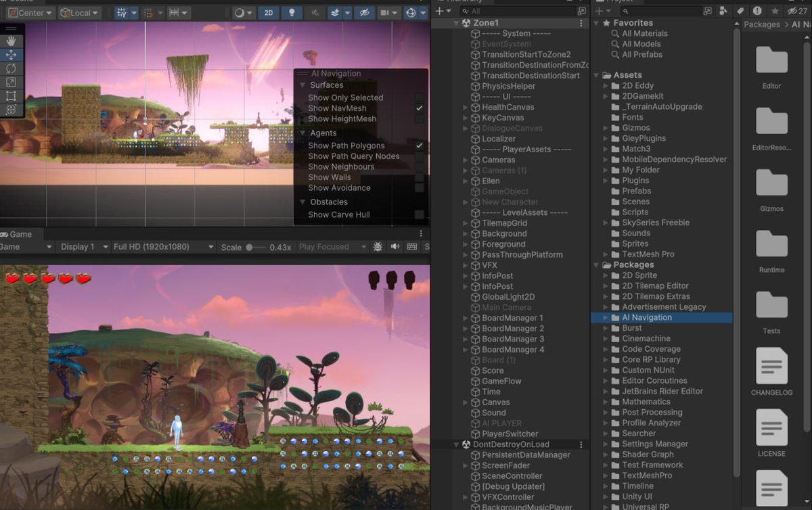Disable Show NavMesh in AI Navigation overlay
The width and height of the screenshot is (812, 510).
(x=420, y=108)
